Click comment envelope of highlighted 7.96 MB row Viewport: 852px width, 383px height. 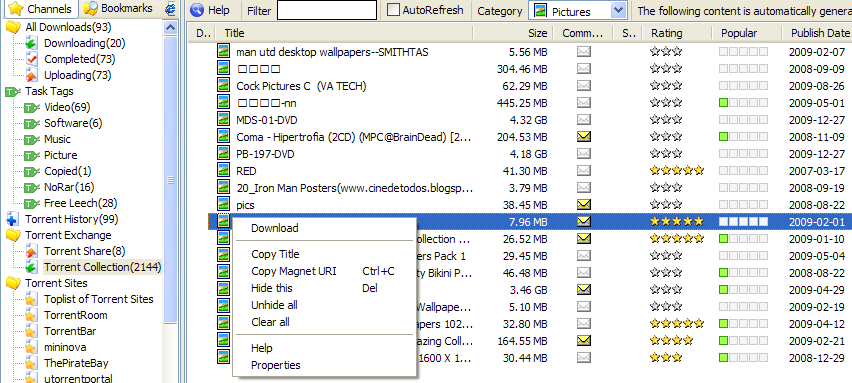[584, 221]
